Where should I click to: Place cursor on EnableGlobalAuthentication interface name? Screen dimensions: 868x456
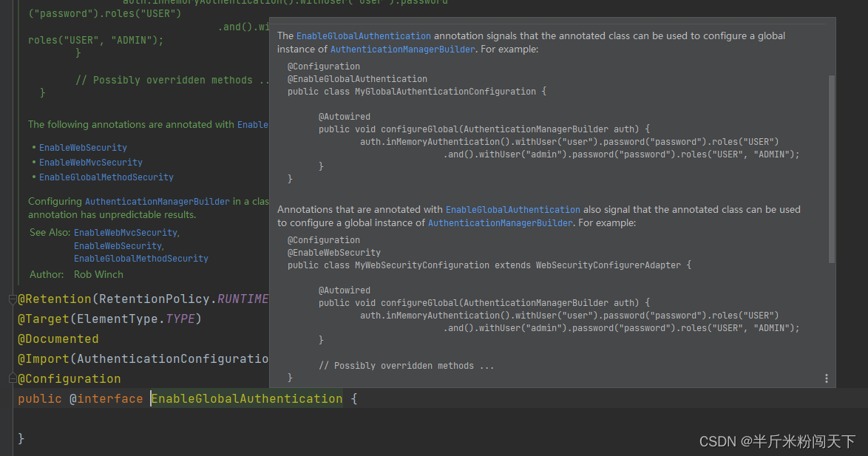[246, 398]
